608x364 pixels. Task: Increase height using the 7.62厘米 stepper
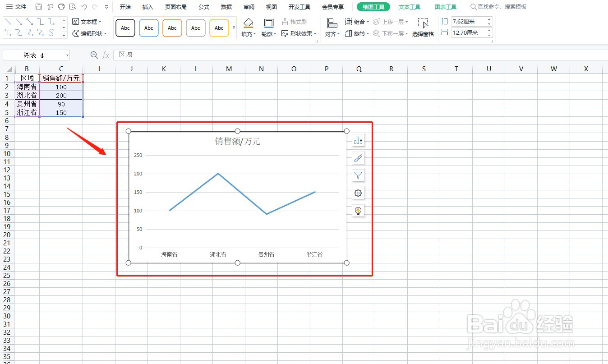point(488,19)
